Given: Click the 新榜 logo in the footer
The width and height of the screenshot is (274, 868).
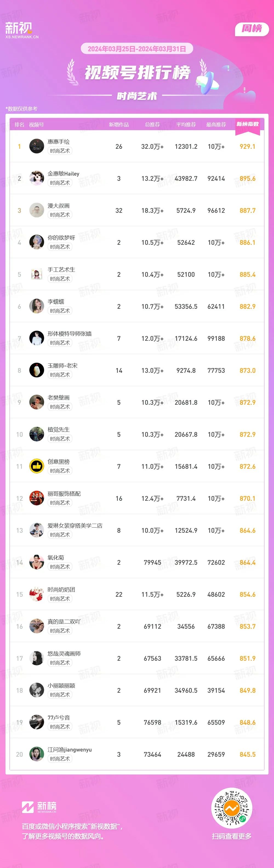Looking at the screenshot, I should point(39,807).
